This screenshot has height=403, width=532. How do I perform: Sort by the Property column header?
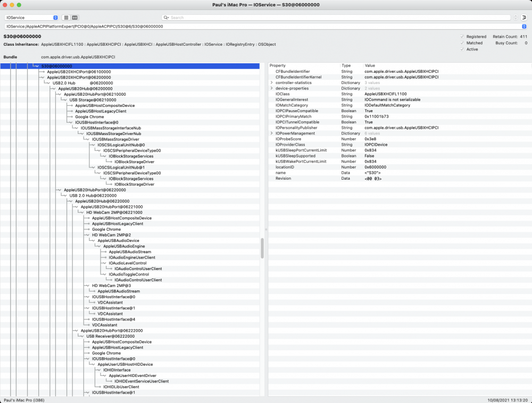click(304, 65)
